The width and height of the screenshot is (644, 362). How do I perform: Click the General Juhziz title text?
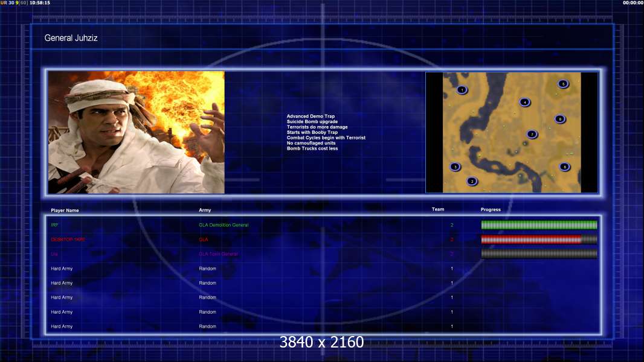coord(71,38)
